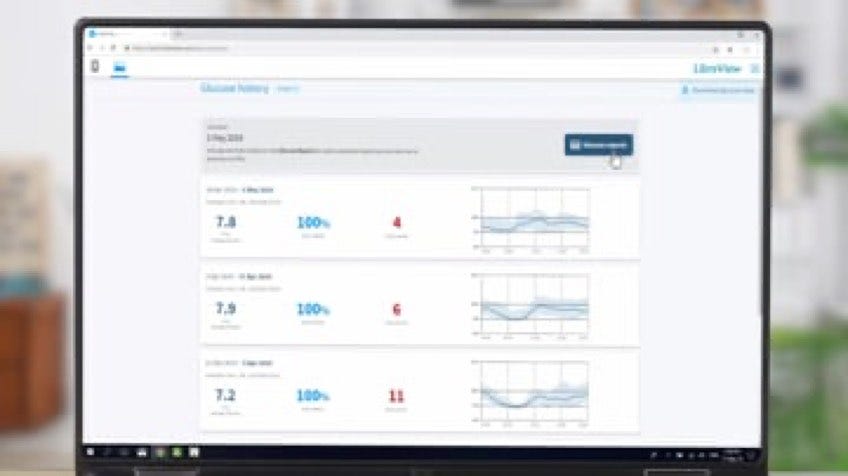Open the glucose chart in the 7.2 card

531,393
